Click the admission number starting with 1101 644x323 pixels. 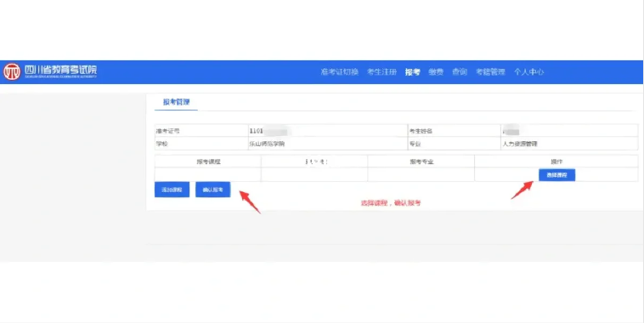tap(269, 131)
